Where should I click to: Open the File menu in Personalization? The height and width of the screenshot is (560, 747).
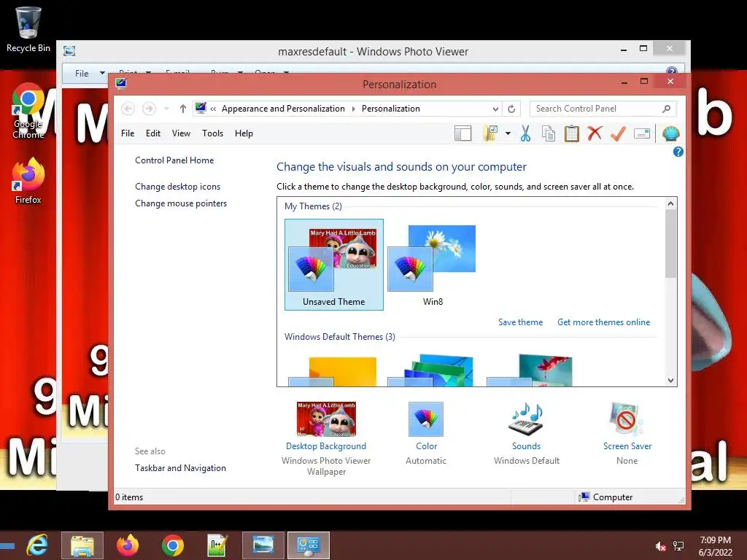tap(128, 134)
